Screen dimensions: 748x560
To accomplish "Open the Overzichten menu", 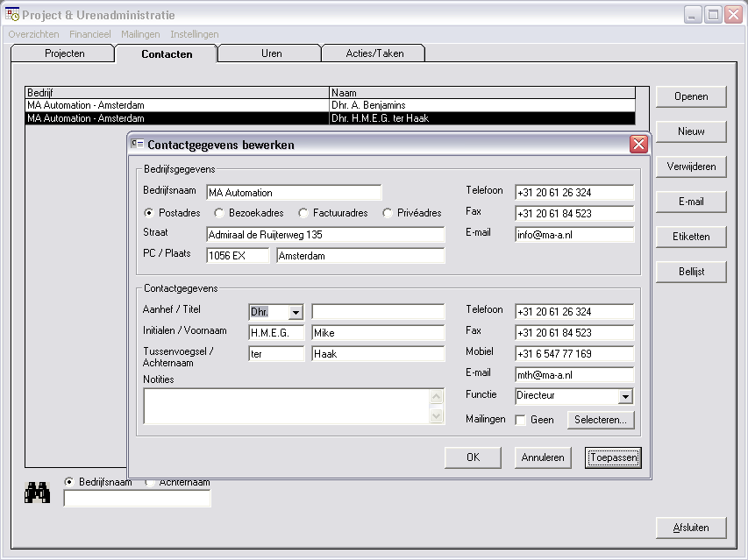I will coord(33,34).
